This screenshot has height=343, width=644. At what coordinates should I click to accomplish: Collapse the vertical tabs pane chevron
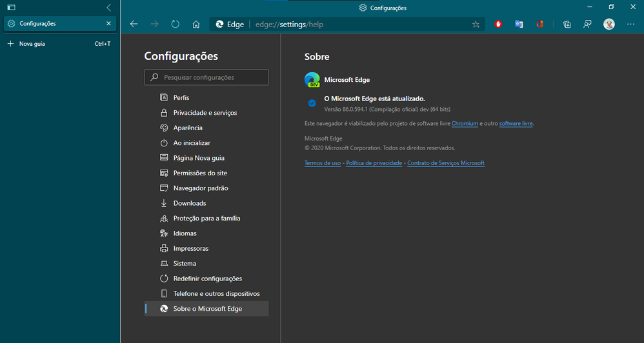pyautogui.click(x=109, y=7)
